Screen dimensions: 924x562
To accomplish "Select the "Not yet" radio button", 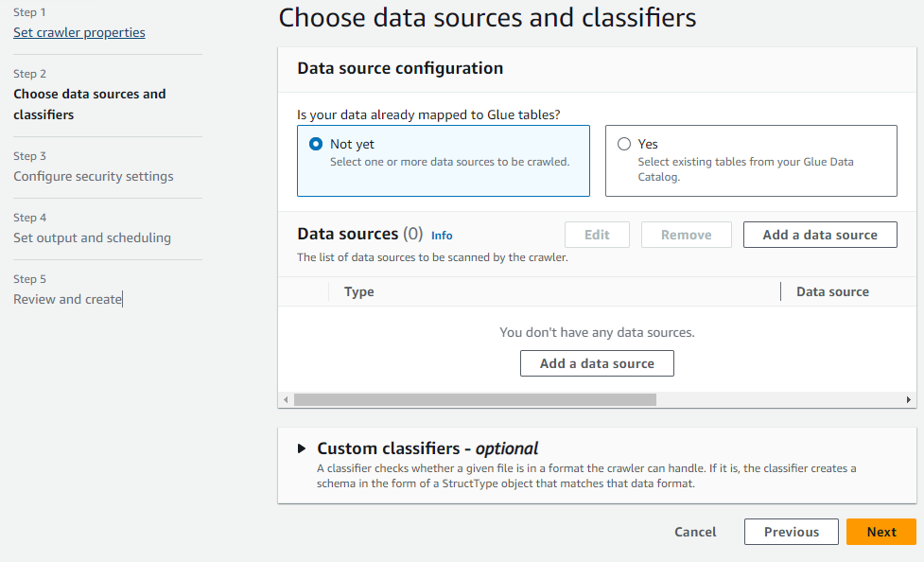I will [316, 145].
